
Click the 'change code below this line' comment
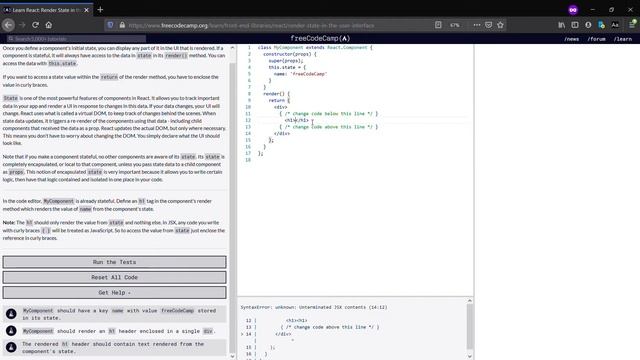click(x=329, y=113)
